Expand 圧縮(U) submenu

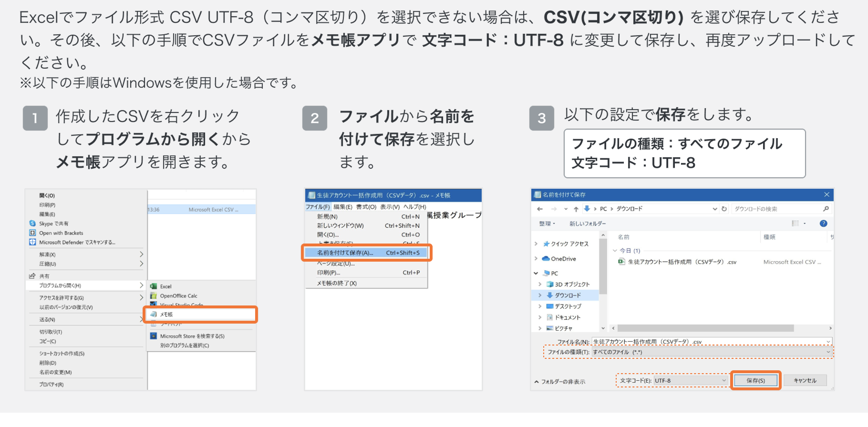click(x=141, y=264)
